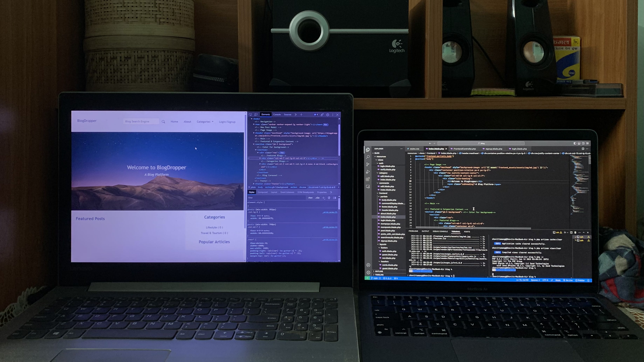Click the Home link in the BlogDropper navbar
The image size is (644, 362).
click(174, 122)
